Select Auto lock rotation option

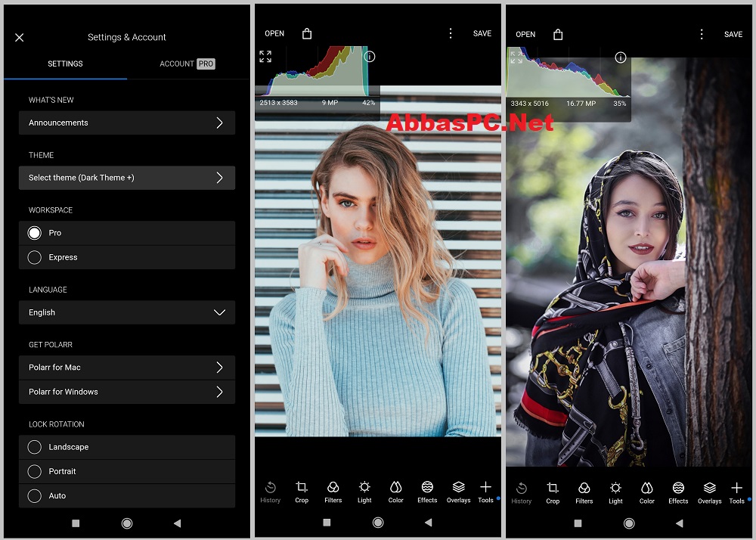click(x=34, y=495)
